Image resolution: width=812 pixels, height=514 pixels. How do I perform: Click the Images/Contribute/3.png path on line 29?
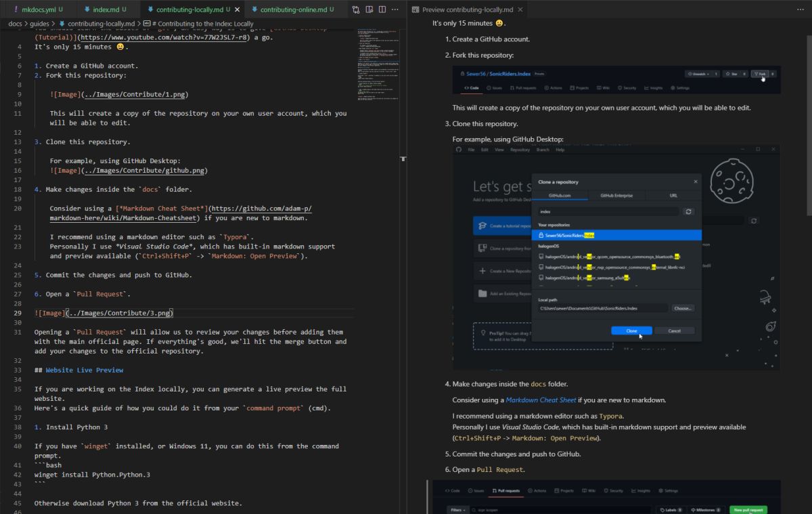[x=119, y=313]
